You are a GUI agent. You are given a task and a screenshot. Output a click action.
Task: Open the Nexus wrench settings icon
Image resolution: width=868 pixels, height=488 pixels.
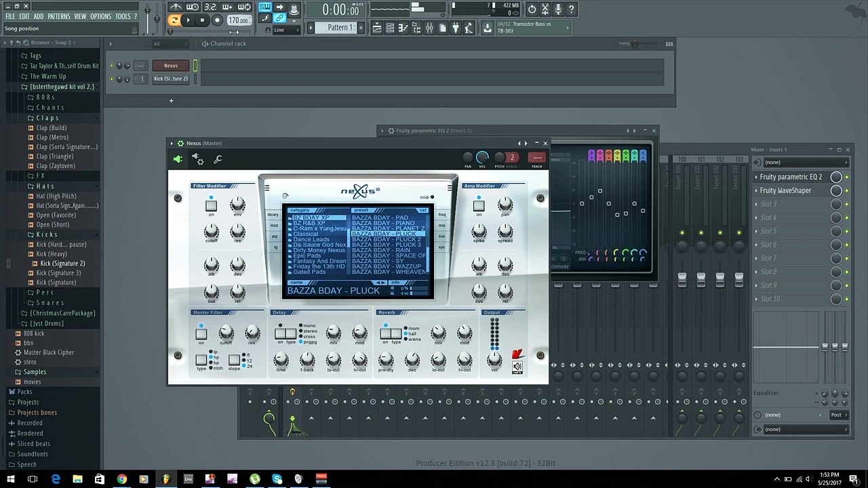[x=218, y=159]
